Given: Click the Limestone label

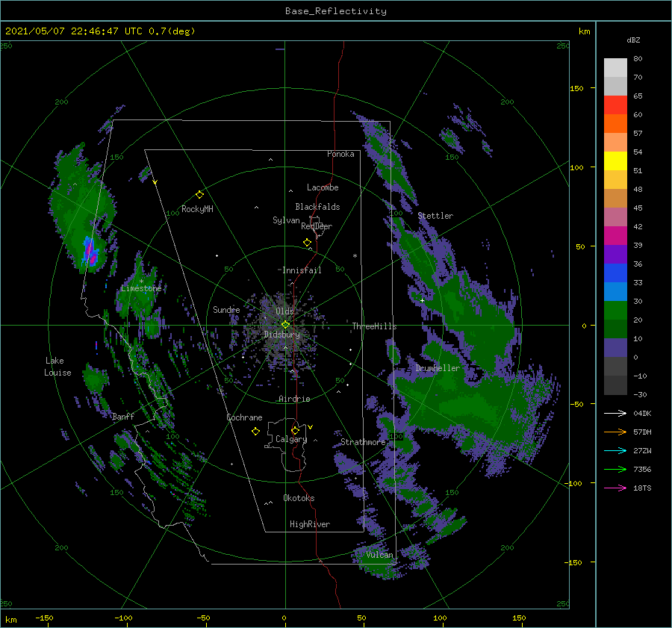Looking at the screenshot, I should tap(141, 288).
